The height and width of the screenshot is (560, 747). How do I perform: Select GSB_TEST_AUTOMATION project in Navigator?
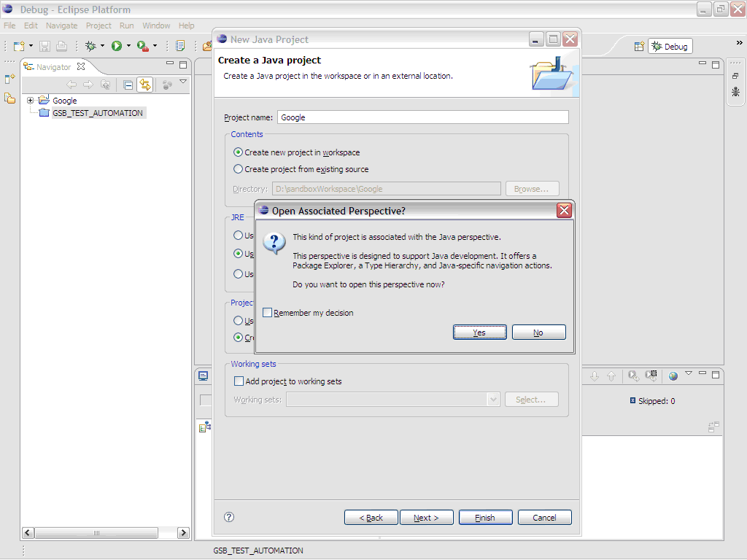[x=97, y=113]
